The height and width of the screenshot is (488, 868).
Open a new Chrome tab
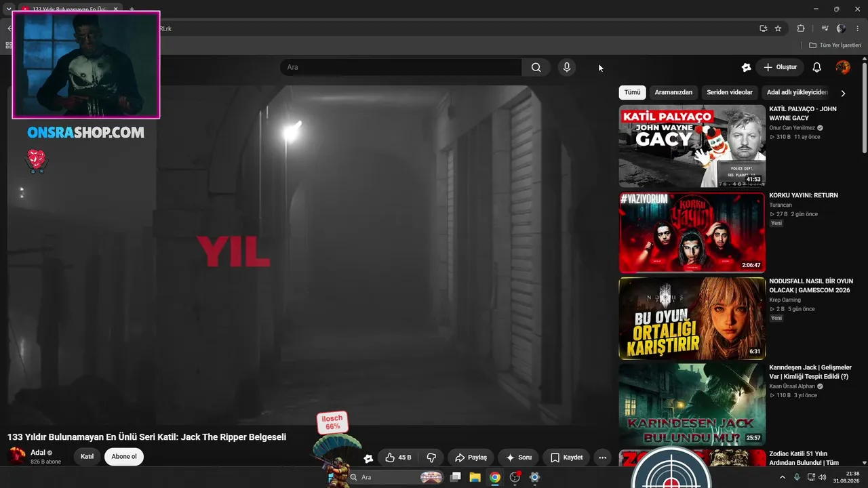pos(132,9)
